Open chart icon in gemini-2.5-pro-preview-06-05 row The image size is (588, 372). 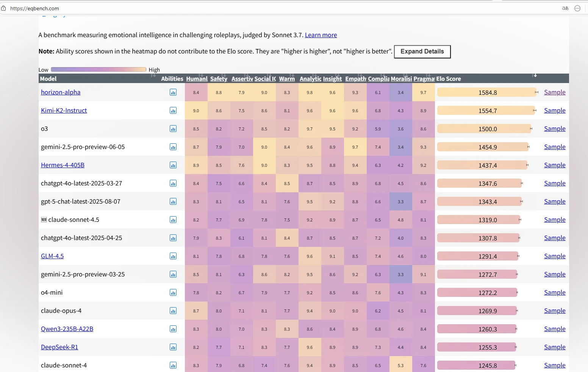point(173,147)
